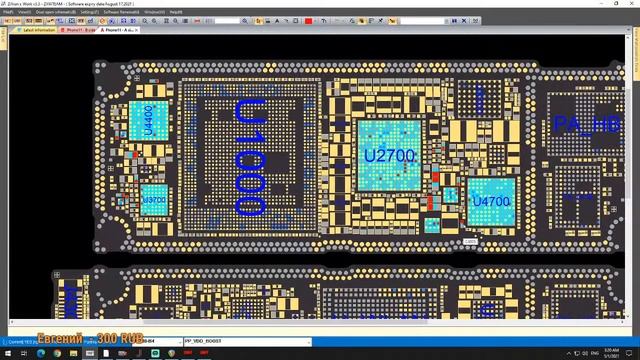Image resolution: width=640 pixels, height=360 pixels.
Task: Open the Help menu
Action: pos(176,12)
